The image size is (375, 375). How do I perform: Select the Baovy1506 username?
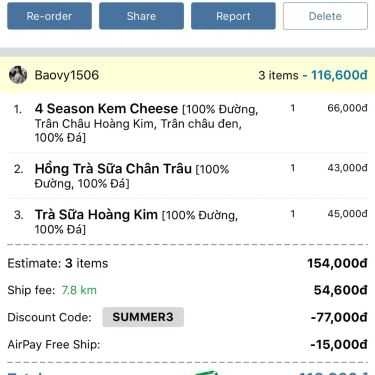[67, 75]
